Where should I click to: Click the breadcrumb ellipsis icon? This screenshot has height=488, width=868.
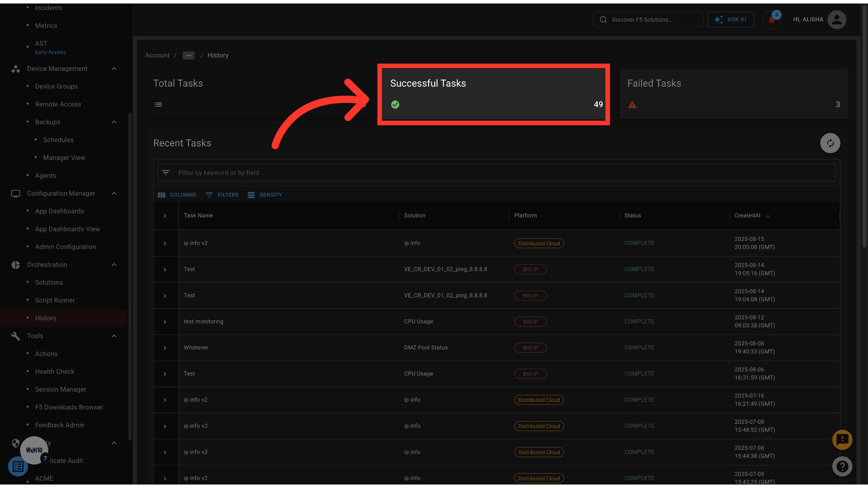[x=189, y=56]
